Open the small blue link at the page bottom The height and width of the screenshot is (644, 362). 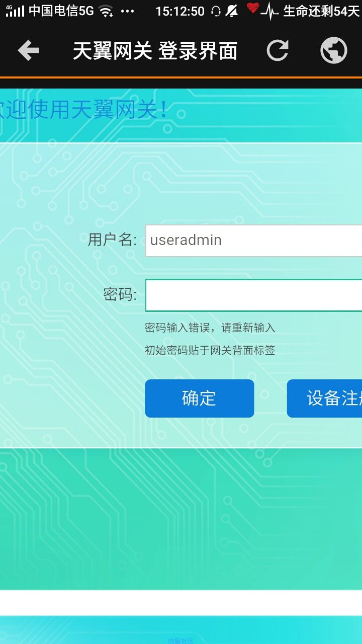(x=180, y=641)
